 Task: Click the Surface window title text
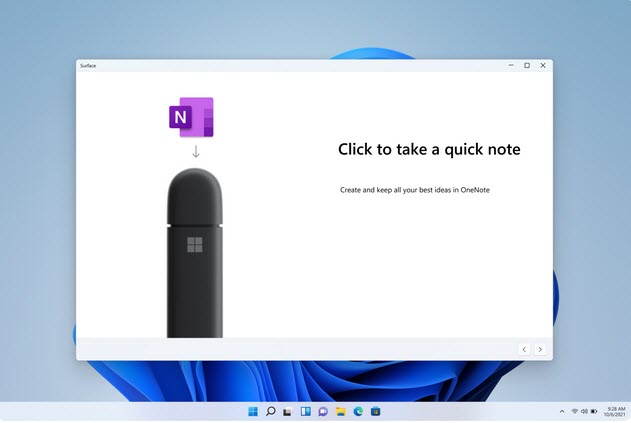[88, 66]
